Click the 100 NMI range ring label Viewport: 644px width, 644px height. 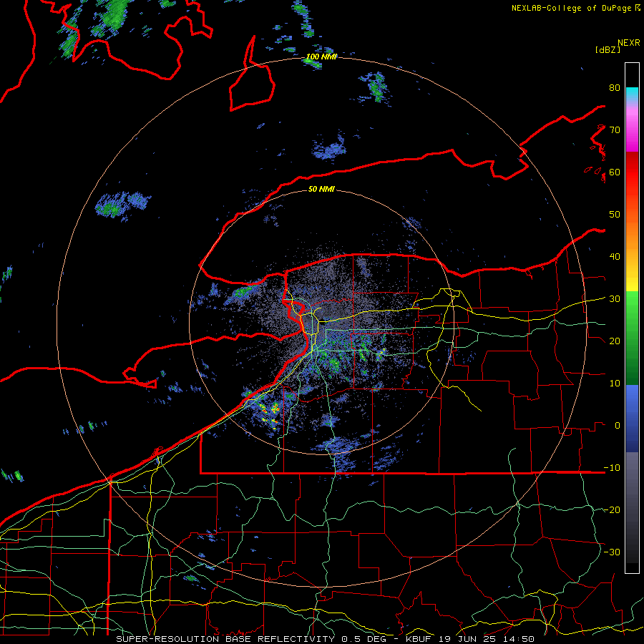click(321, 57)
